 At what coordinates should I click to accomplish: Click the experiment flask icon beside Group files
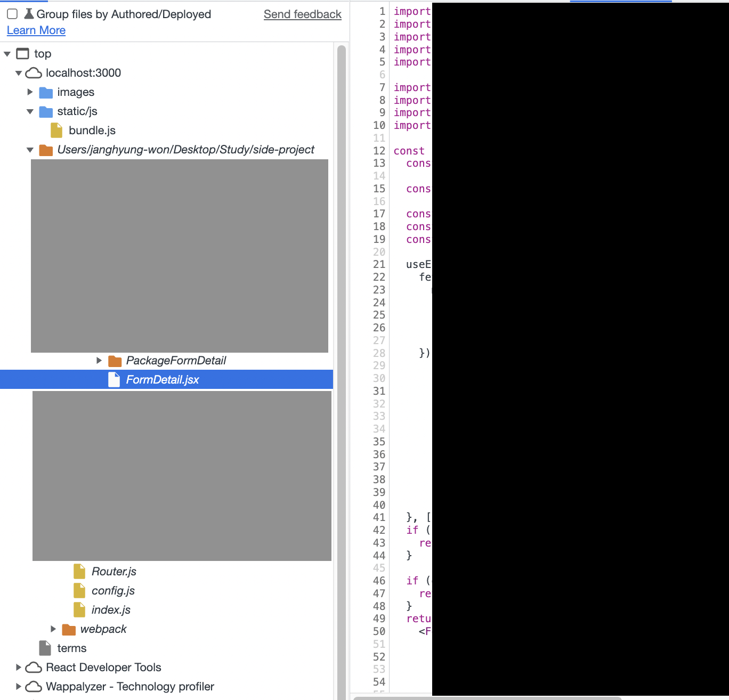click(x=29, y=14)
